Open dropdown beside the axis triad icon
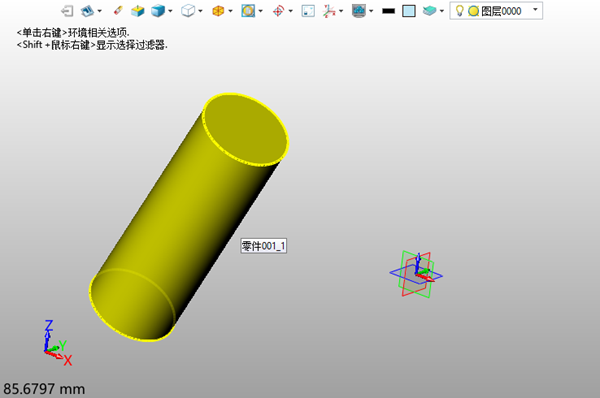 (341, 11)
